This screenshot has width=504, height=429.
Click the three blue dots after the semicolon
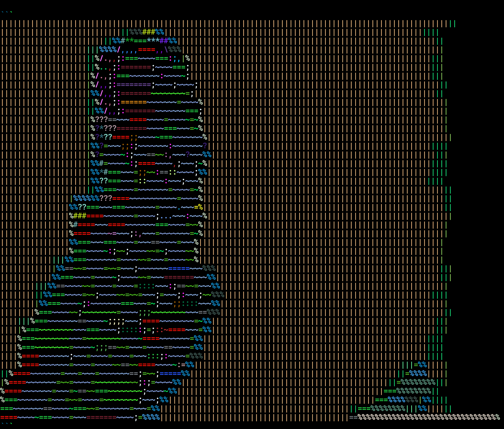click(x=166, y=217)
